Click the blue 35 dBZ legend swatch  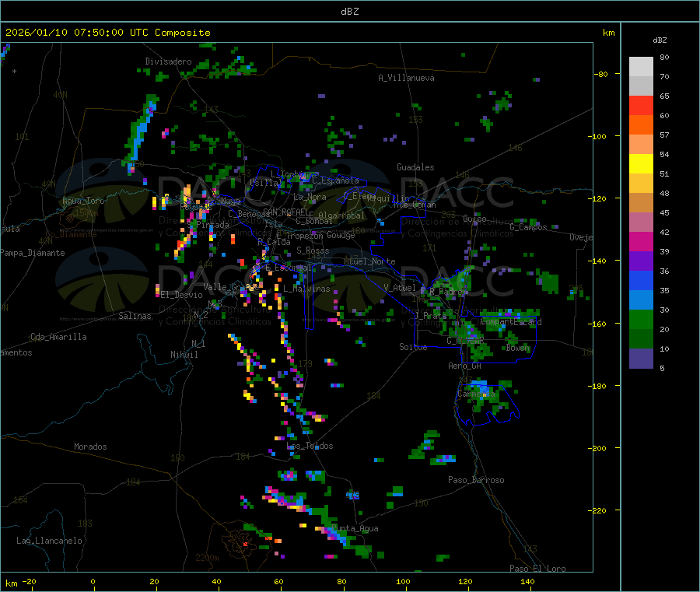tap(641, 280)
